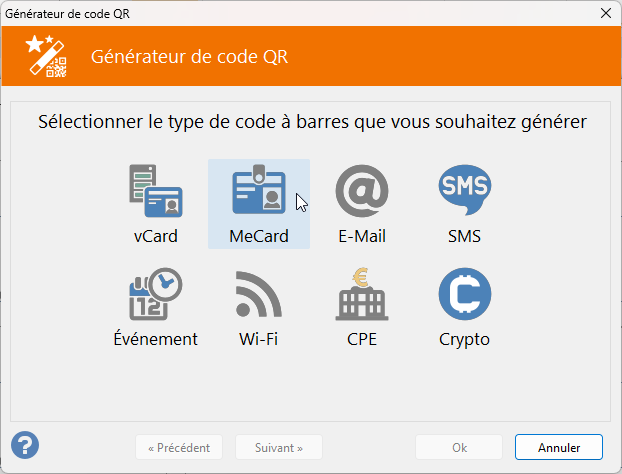The image size is (622, 474).
Task: Pick the E-Mail at-sign icon
Action: point(361,192)
